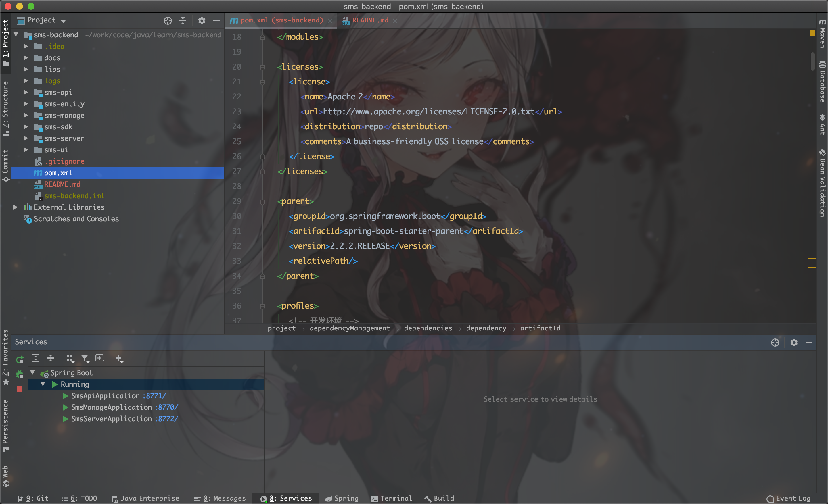Collapse all nodes in Project panel

pyautogui.click(x=183, y=21)
